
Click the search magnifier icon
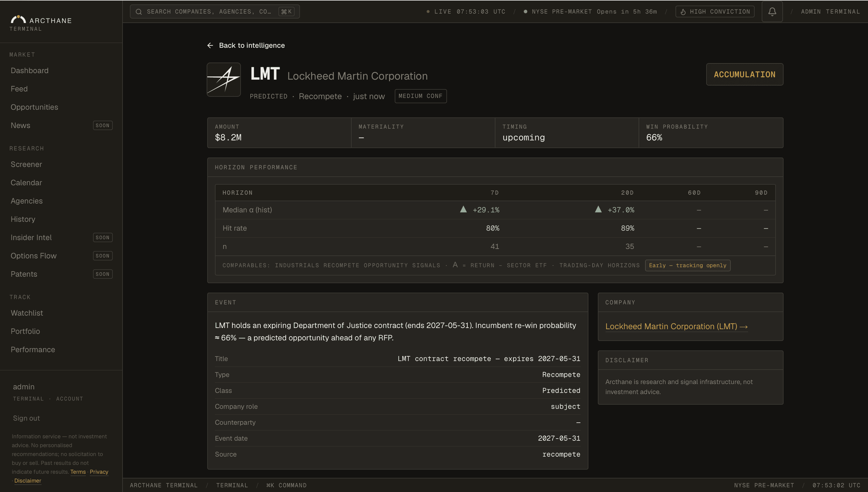coord(139,12)
